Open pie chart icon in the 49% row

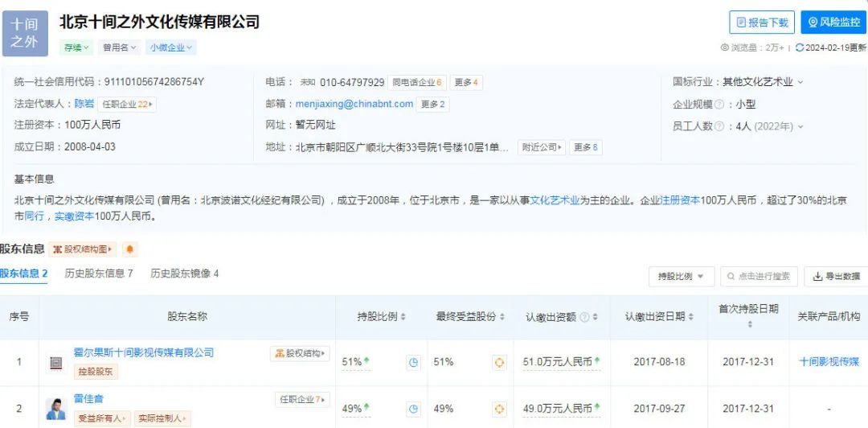(413, 409)
